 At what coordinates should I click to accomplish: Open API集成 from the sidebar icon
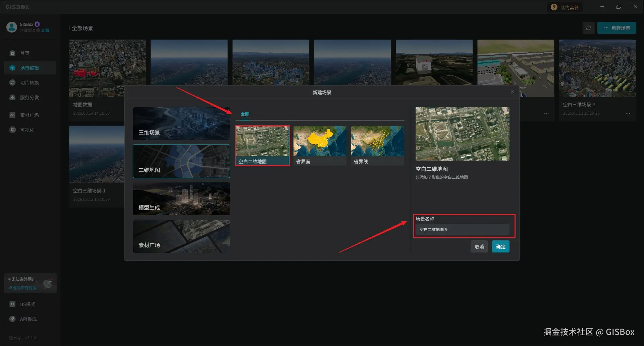coord(12,319)
